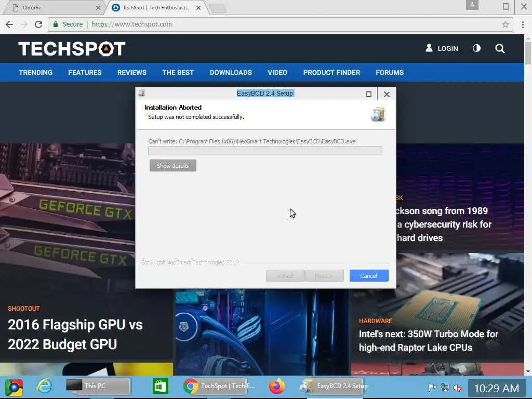The height and width of the screenshot is (399, 532).
Task: Switch to EasyBCD 2.4 Setup taskbar button
Action: 333,387
